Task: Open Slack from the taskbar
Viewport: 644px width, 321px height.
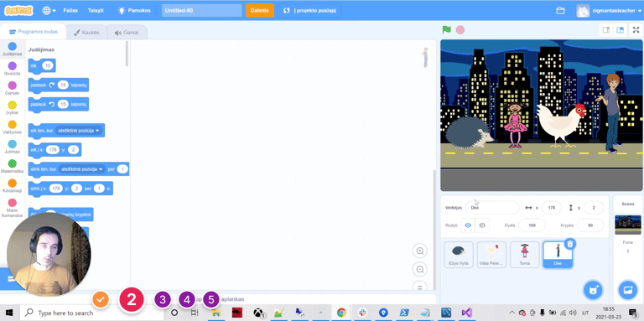Action: pos(362,313)
